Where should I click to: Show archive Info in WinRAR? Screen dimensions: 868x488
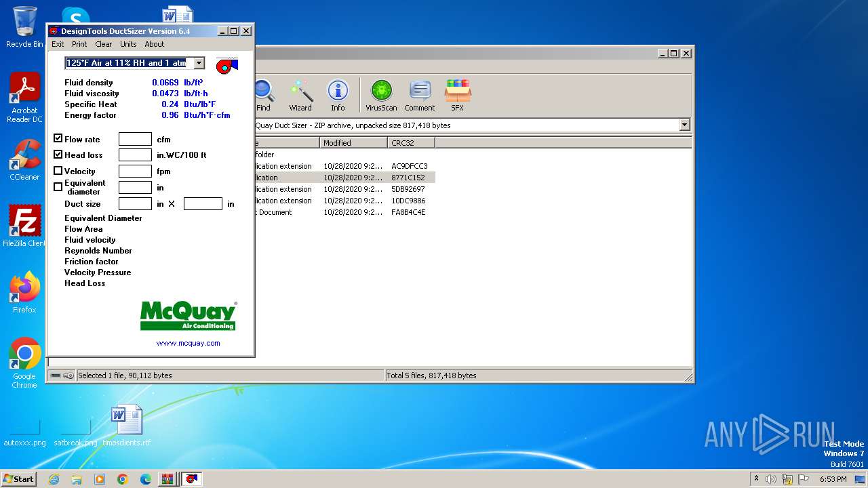[x=338, y=96]
